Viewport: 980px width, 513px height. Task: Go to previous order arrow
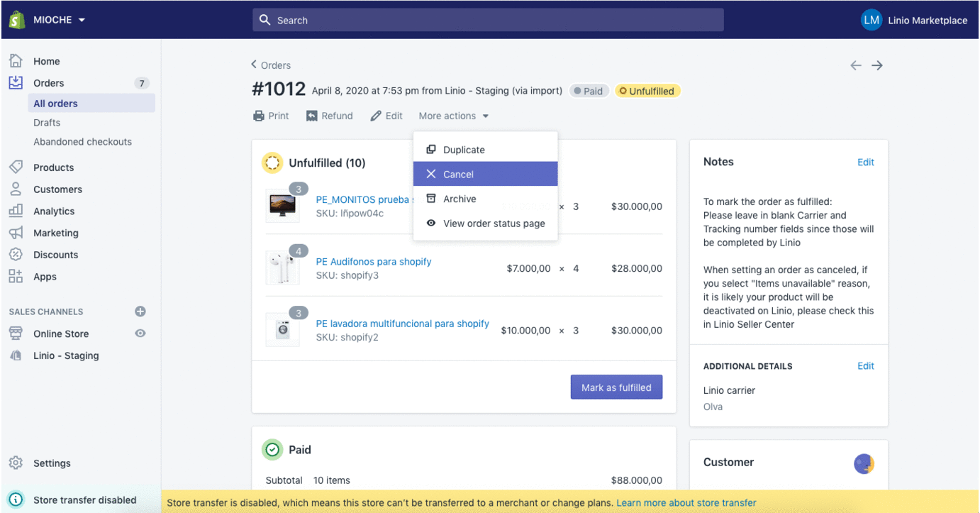[x=856, y=65]
